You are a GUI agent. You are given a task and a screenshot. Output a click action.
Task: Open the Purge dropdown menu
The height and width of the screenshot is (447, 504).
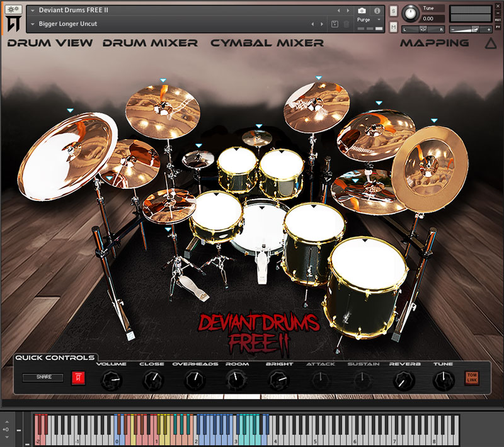point(379,20)
